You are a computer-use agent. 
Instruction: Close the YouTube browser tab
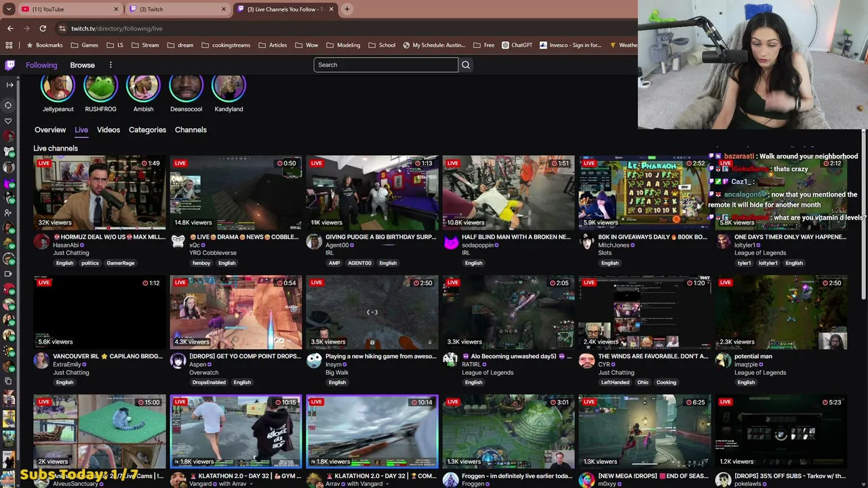coord(116,9)
